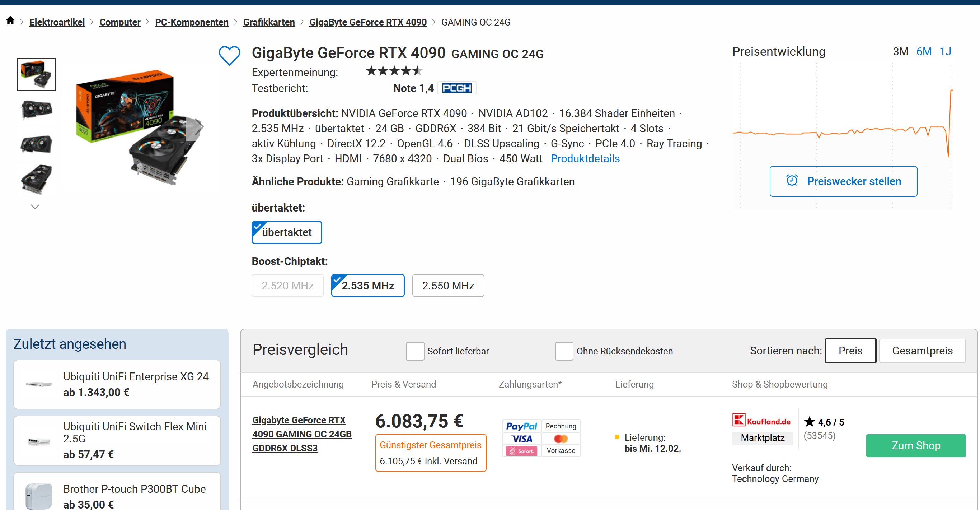Image resolution: width=980 pixels, height=510 pixels.
Task: Open the Produktdetails link
Action: tap(585, 158)
